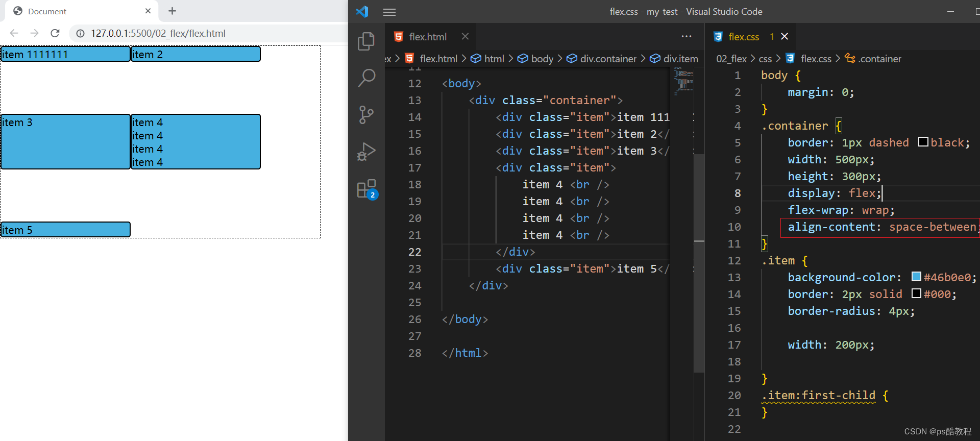The width and height of the screenshot is (980, 441).
Task: Click line number 22 in flex.html gutter
Action: pos(414,252)
